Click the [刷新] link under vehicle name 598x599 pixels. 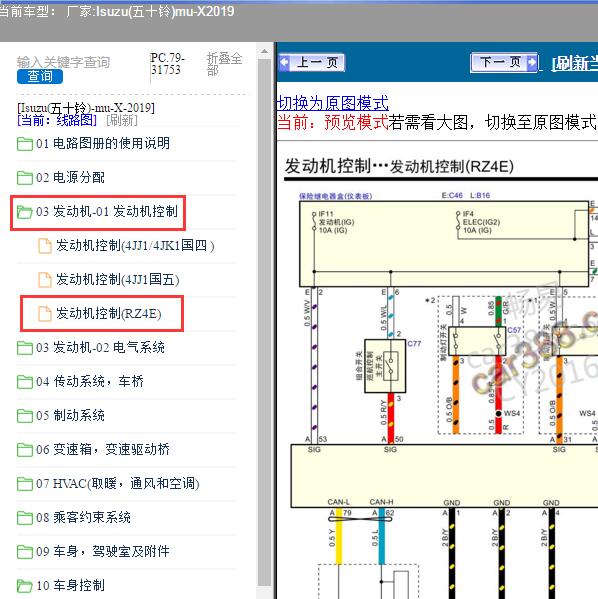(122, 120)
